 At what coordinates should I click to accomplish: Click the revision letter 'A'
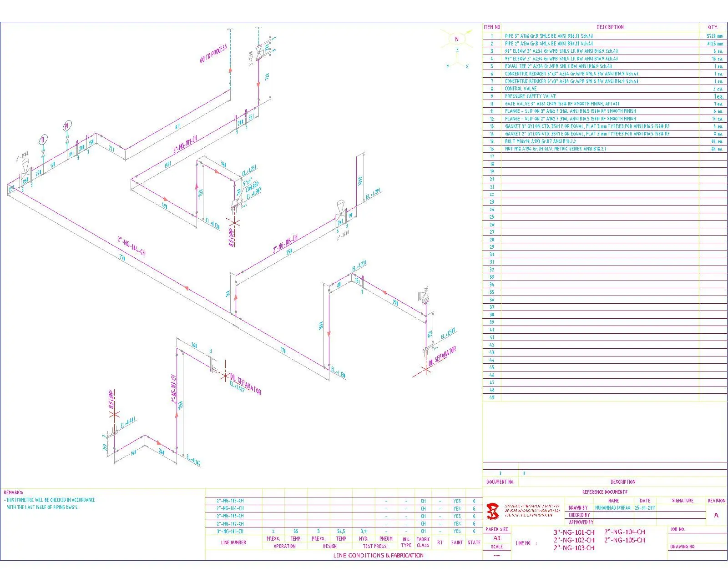tap(716, 515)
